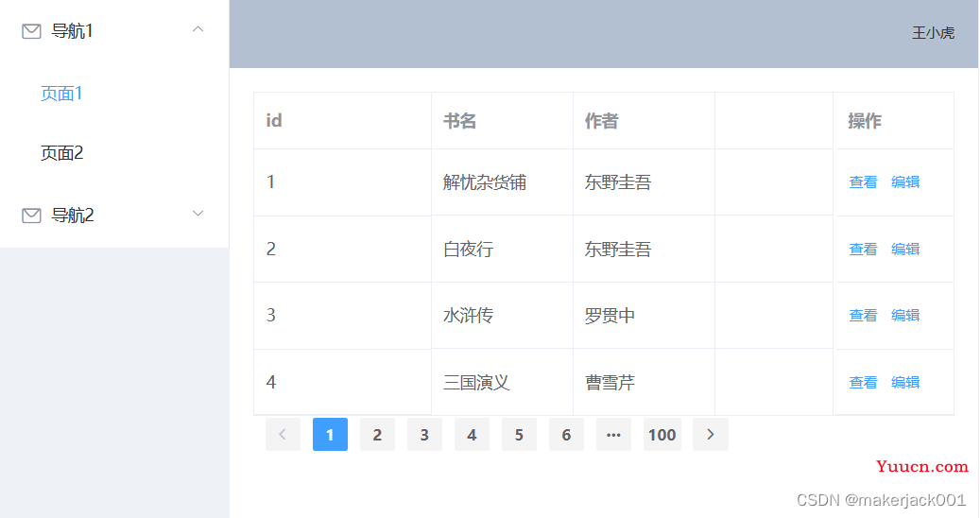Open the 导航2 menu label

(x=73, y=216)
